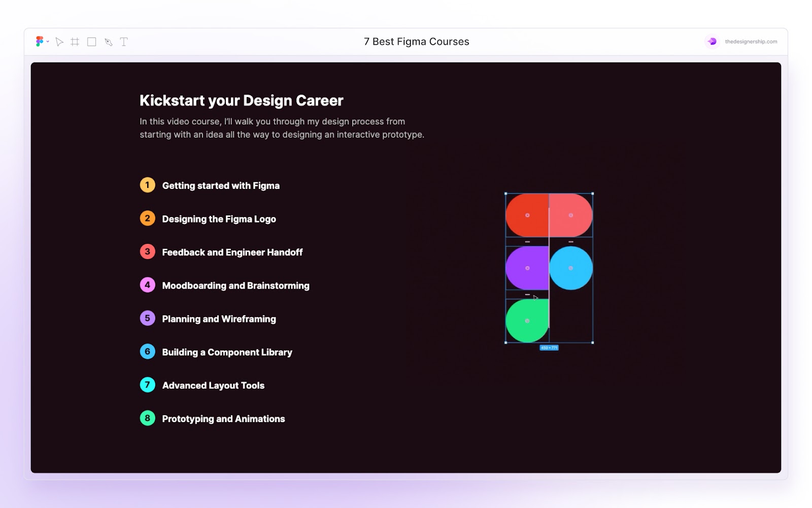Open the thedesignership.com link
Image resolution: width=812 pixels, height=508 pixels.
(x=751, y=42)
